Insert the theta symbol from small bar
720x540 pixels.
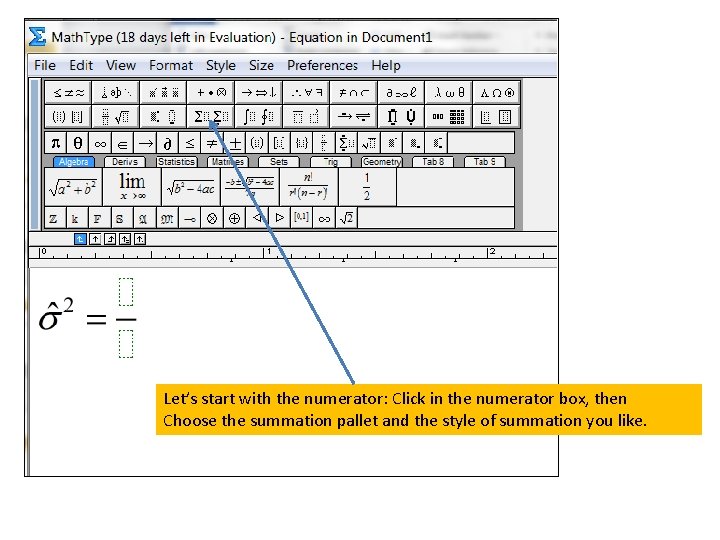(x=78, y=143)
